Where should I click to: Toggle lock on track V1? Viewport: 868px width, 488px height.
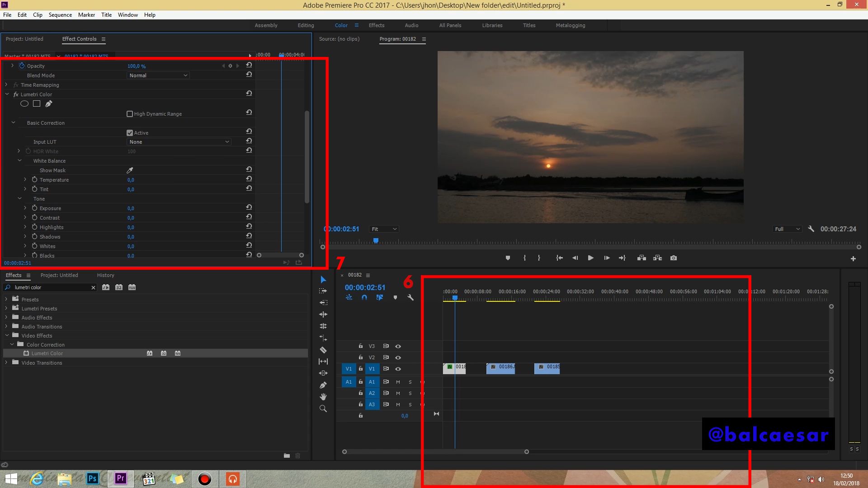pyautogui.click(x=360, y=369)
